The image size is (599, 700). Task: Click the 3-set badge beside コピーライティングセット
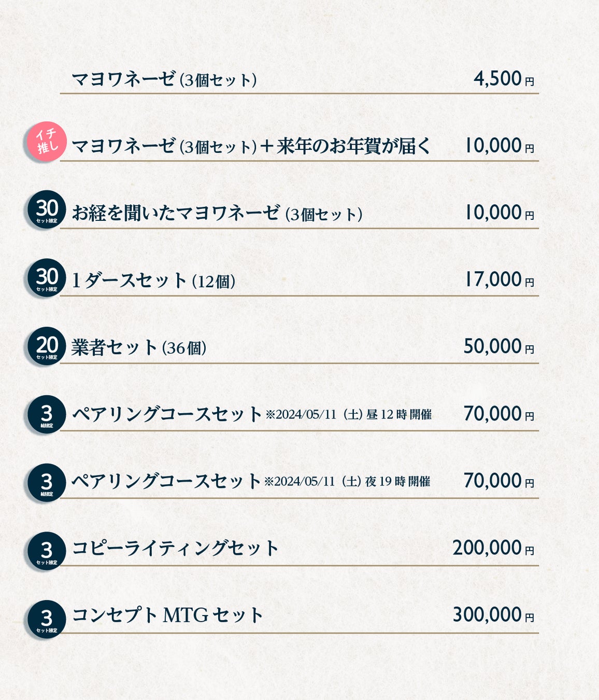tap(47, 551)
